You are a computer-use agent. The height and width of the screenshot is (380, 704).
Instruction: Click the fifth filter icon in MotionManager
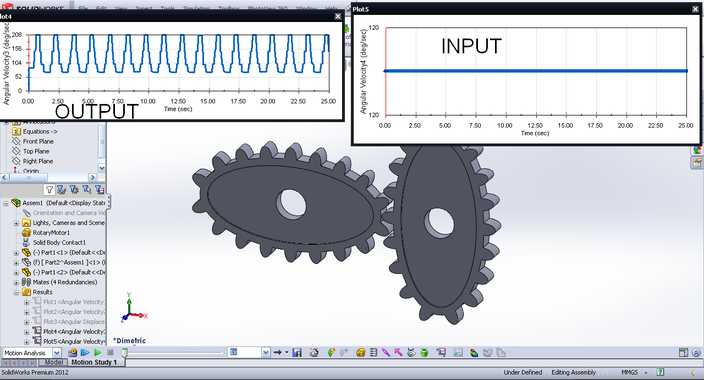(99, 190)
